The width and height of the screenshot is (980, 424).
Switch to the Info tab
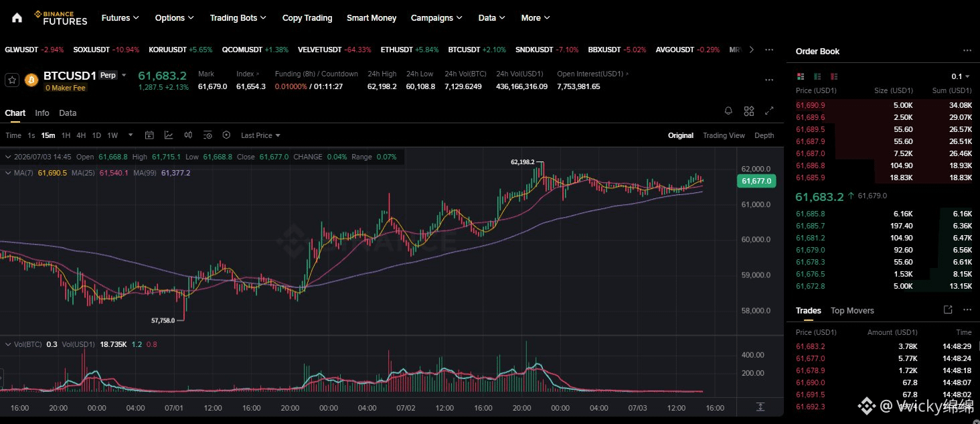point(42,113)
